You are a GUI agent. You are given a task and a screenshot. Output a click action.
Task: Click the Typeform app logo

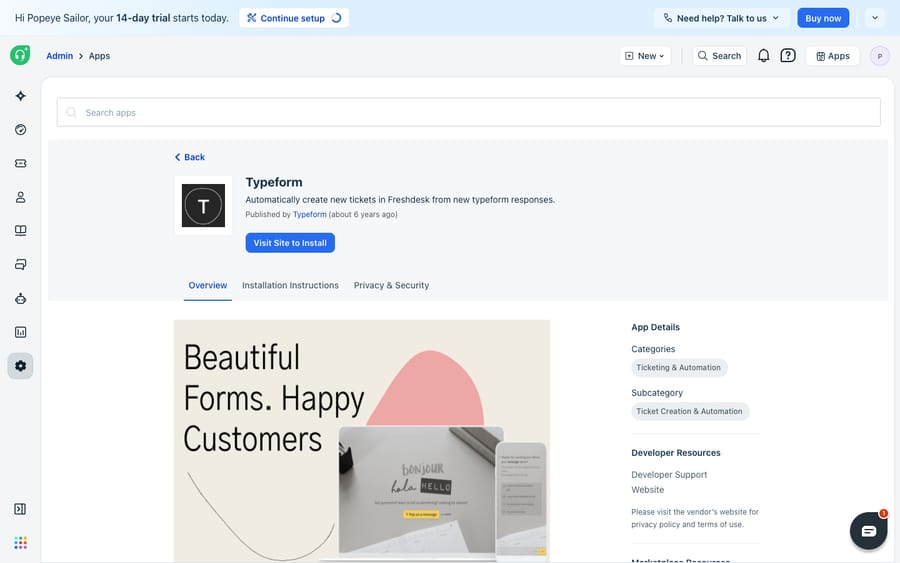203,205
